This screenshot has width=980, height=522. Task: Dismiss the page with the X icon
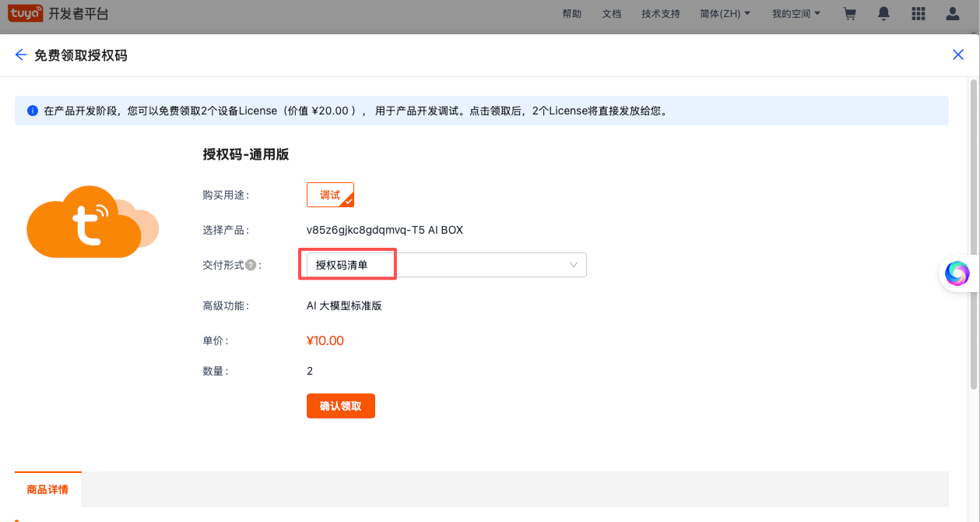(958, 55)
